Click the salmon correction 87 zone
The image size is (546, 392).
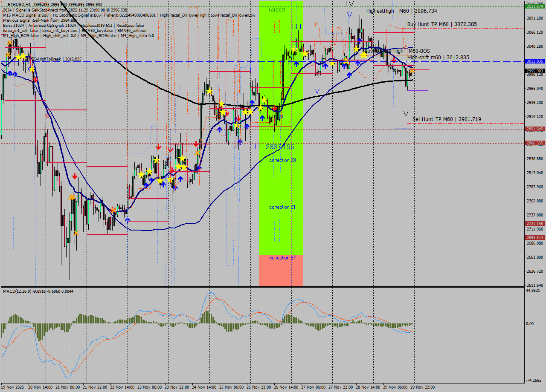[281, 271]
